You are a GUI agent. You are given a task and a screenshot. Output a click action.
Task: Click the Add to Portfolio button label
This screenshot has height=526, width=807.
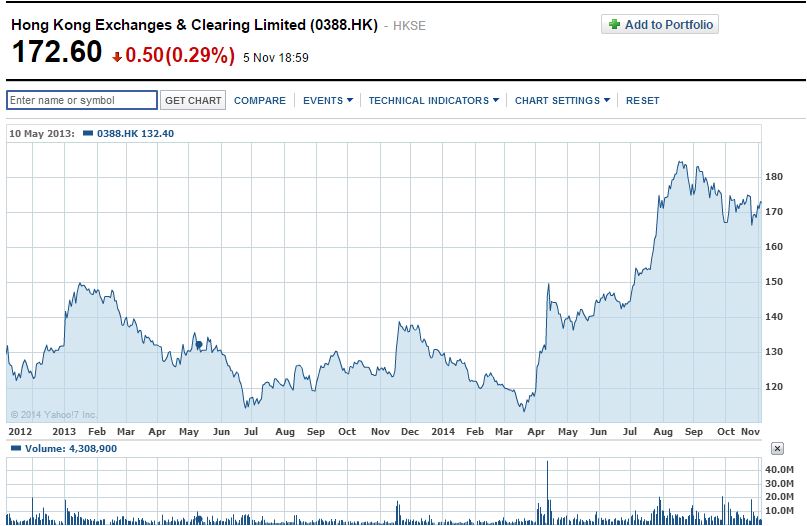669,24
